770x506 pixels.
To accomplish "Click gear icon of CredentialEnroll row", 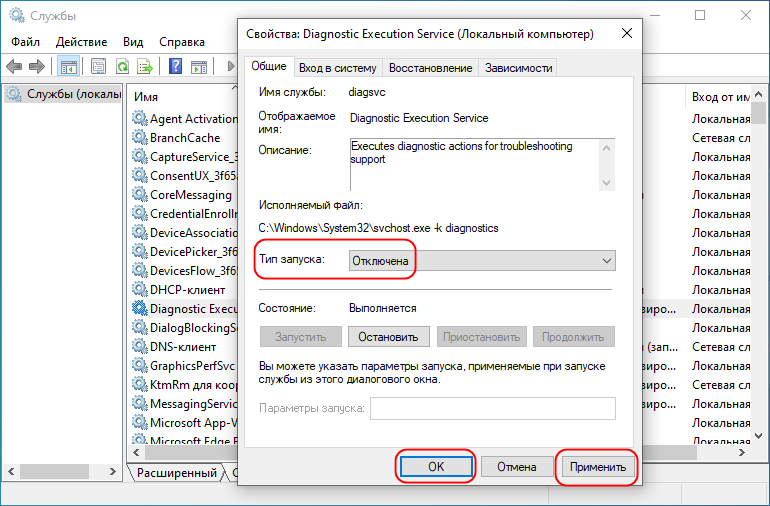I will 140,214.
